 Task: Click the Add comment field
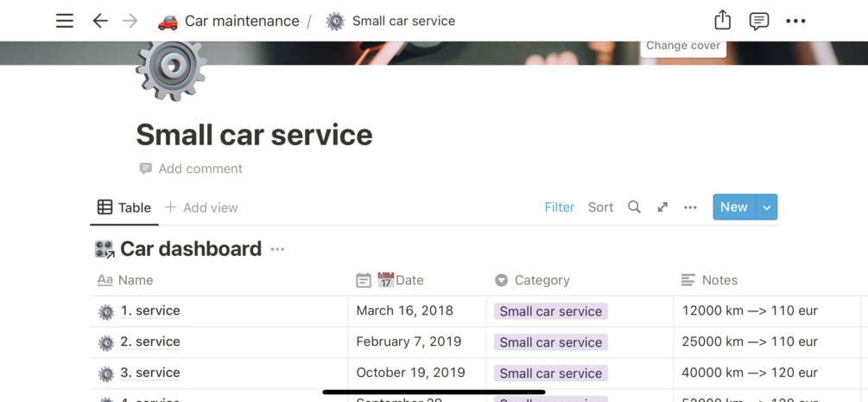pos(200,169)
